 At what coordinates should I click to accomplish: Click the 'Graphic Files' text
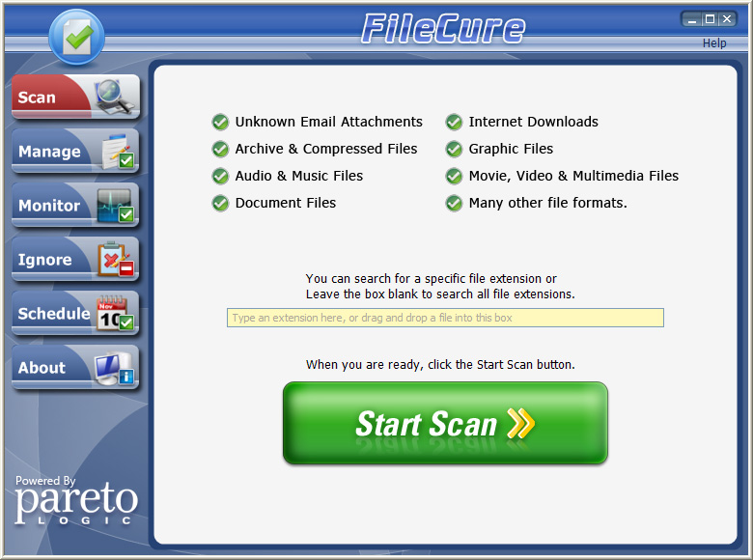pyautogui.click(x=511, y=149)
